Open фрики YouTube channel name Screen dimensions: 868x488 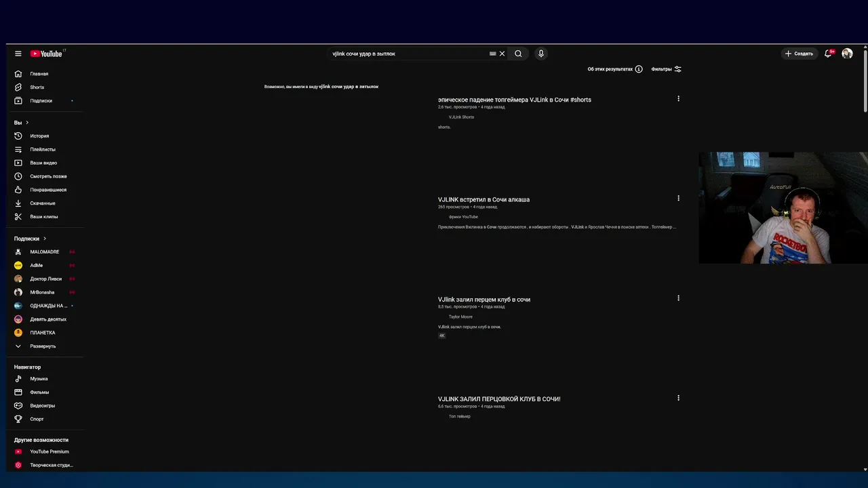tap(463, 217)
